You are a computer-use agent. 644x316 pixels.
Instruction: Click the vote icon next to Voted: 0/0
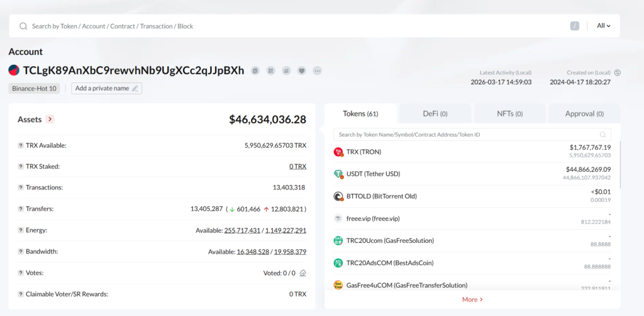click(303, 273)
